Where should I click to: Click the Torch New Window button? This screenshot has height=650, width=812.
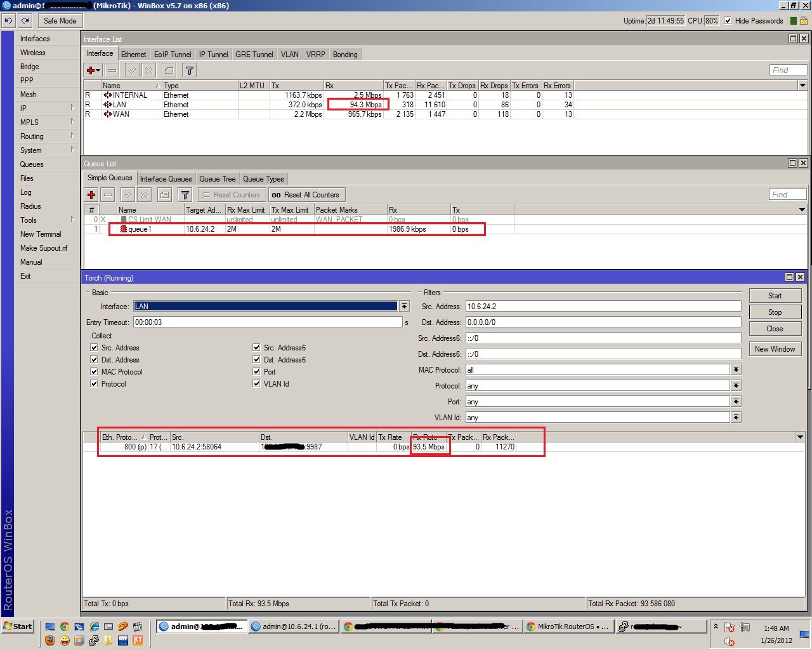pyautogui.click(x=775, y=349)
